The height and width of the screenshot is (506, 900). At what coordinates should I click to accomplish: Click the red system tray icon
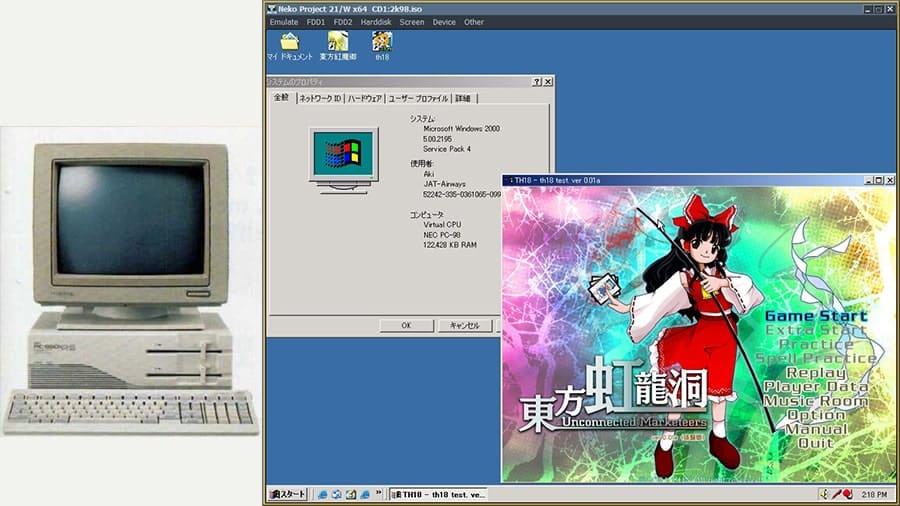click(x=845, y=494)
